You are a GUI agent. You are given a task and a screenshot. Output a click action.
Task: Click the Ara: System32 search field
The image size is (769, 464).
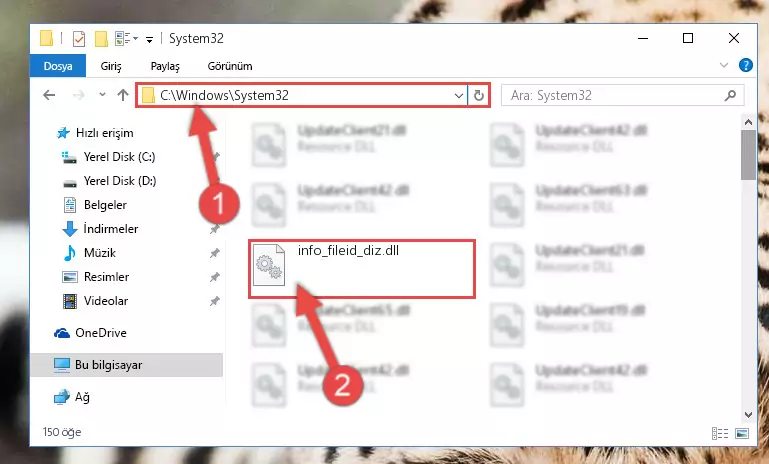point(612,95)
